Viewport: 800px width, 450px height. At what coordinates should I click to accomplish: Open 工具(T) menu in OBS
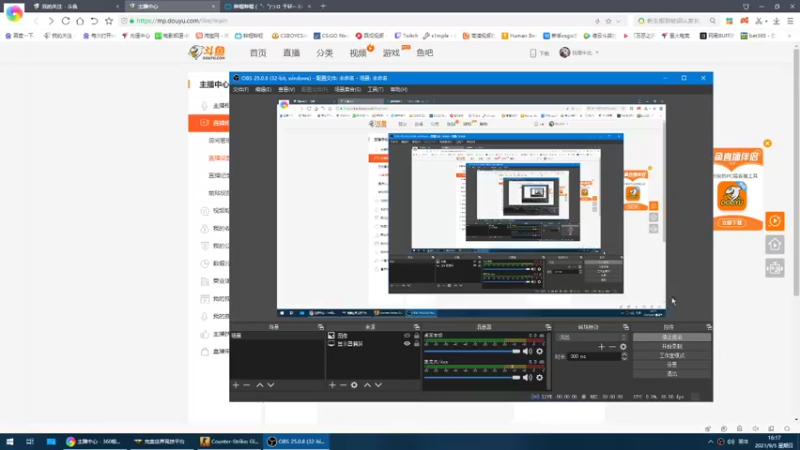pyautogui.click(x=376, y=89)
